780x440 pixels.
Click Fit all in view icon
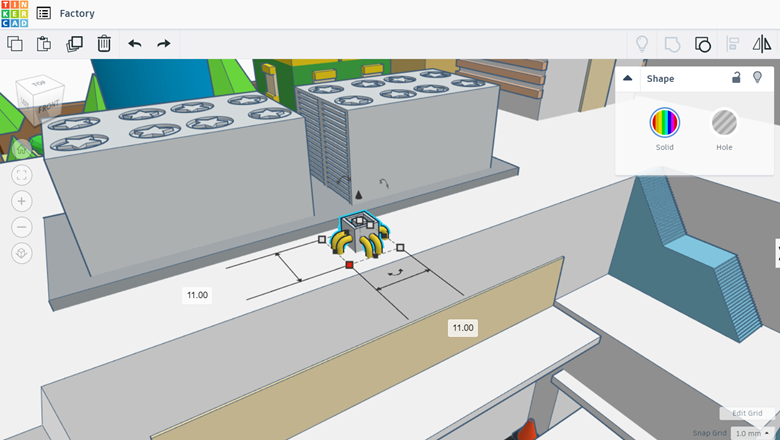coord(21,175)
